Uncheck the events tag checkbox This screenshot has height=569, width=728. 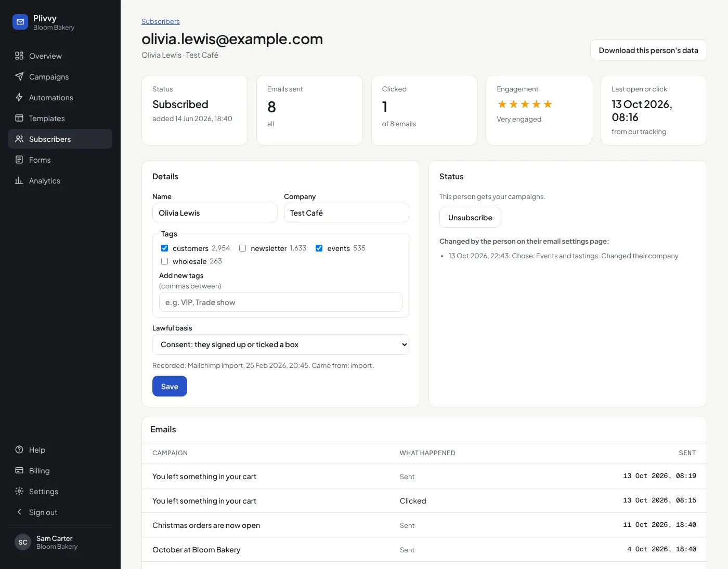click(319, 248)
